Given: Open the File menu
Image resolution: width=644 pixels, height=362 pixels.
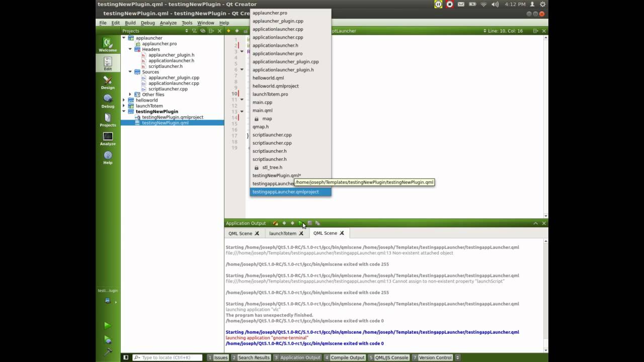Looking at the screenshot, I should pos(103,23).
